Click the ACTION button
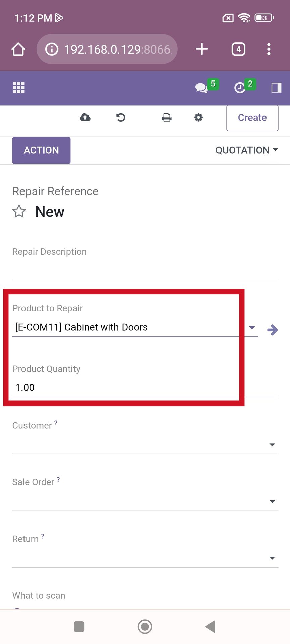The width and height of the screenshot is (290, 644). pos(41,150)
